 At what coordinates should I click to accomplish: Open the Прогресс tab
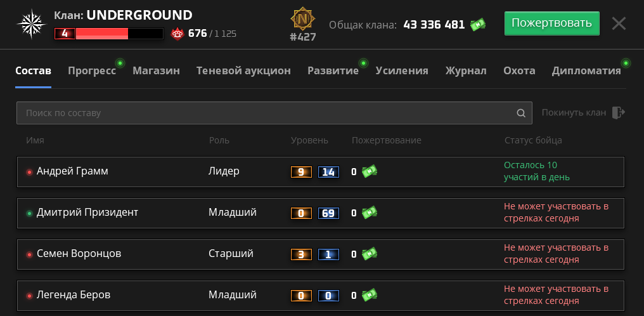pyautogui.click(x=92, y=70)
